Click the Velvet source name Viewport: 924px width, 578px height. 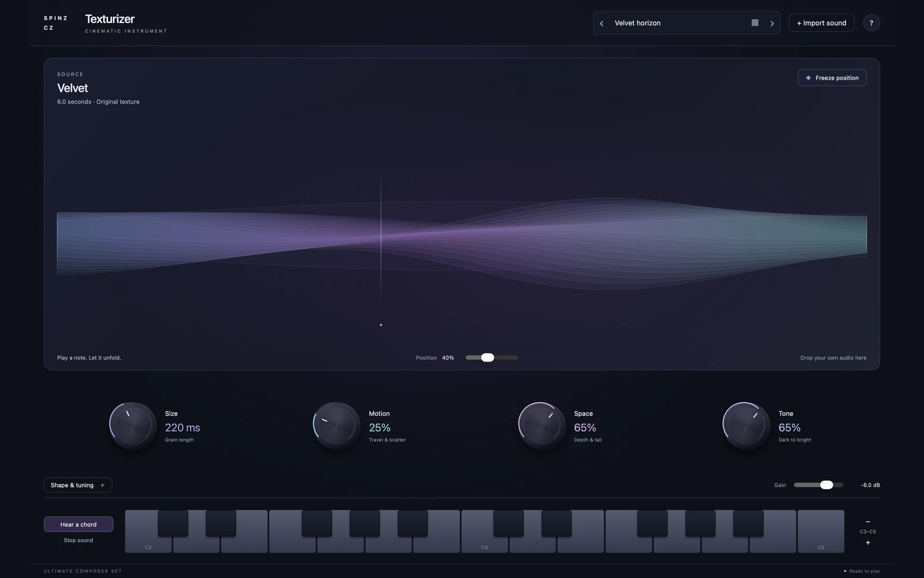coord(73,88)
